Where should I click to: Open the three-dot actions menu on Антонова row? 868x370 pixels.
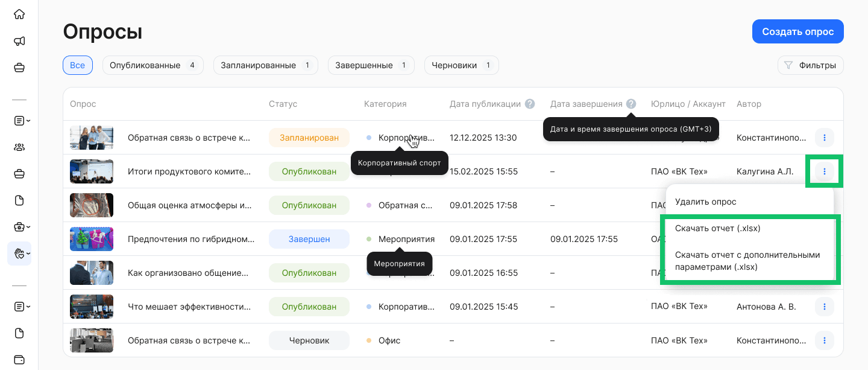(x=824, y=307)
